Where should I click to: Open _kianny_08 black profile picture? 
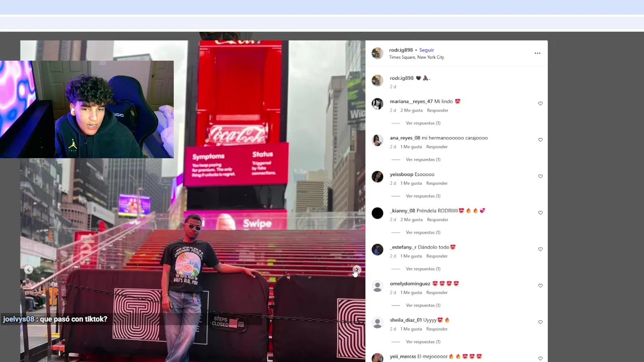377,213
